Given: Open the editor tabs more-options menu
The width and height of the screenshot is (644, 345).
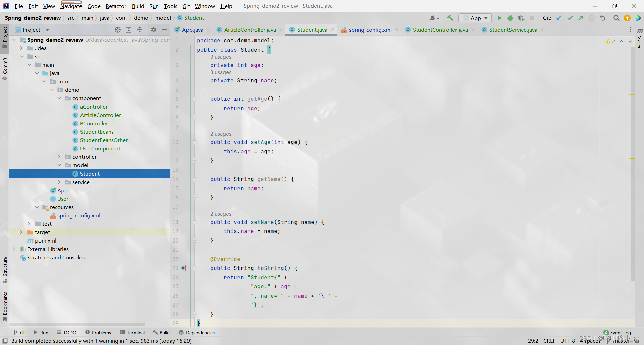Looking at the screenshot, I should pyautogui.click(x=630, y=30).
